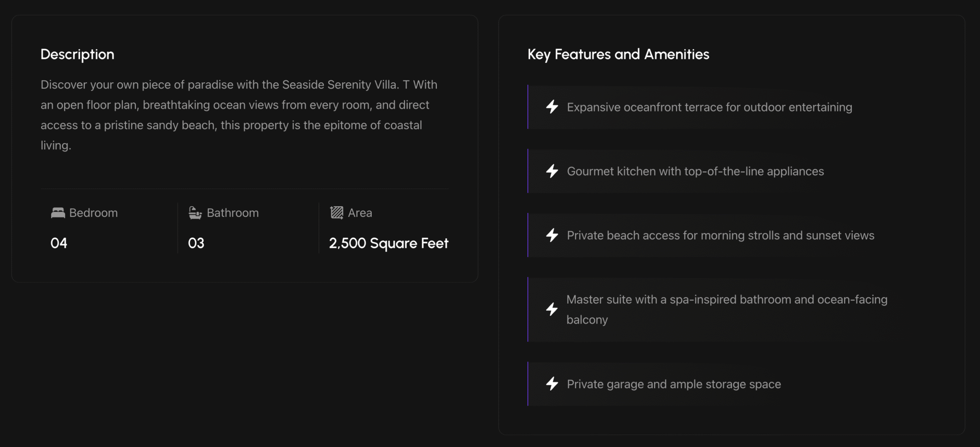Click the Area label

pyautogui.click(x=360, y=213)
